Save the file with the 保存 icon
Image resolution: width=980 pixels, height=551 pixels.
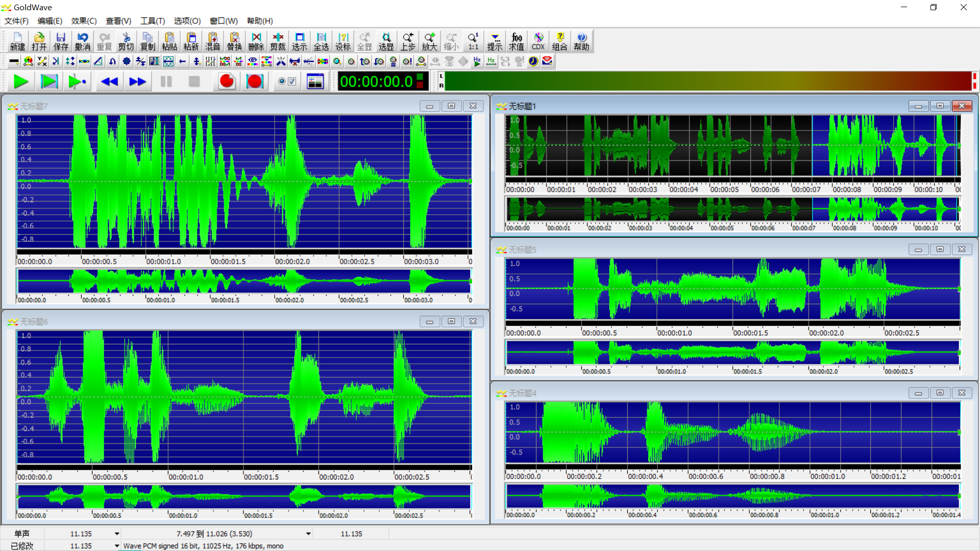61,41
